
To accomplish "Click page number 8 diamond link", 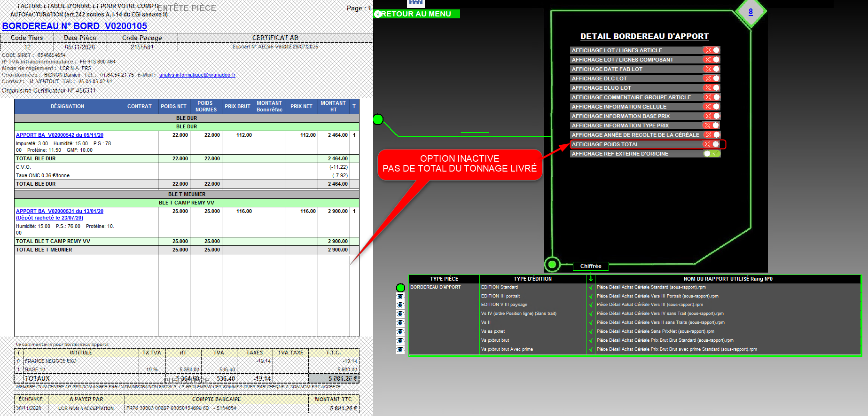I will click(751, 12).
